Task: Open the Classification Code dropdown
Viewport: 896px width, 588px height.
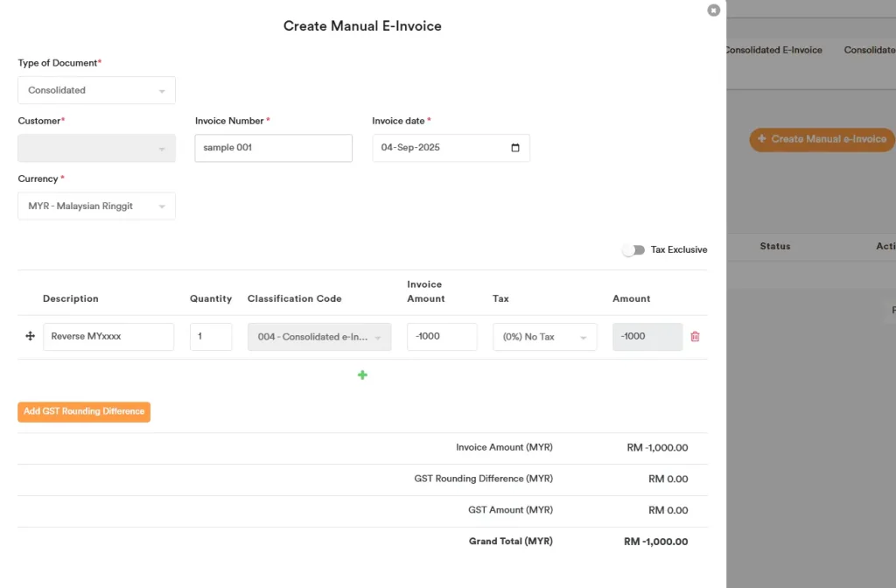Action: tap(318, 336)
